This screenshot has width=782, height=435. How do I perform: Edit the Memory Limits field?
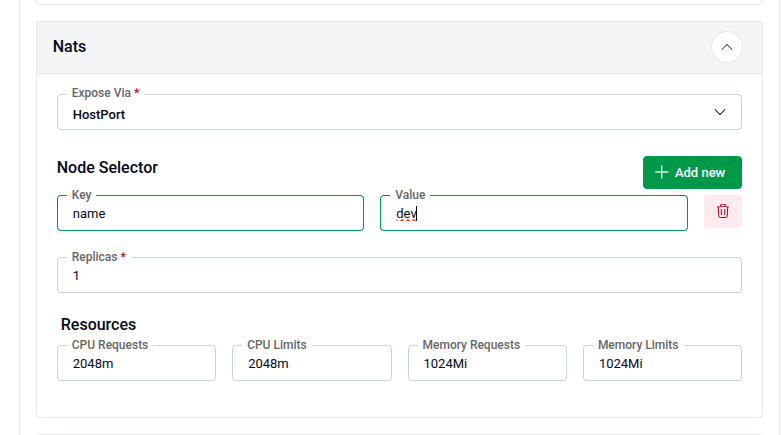click(662, 363)
